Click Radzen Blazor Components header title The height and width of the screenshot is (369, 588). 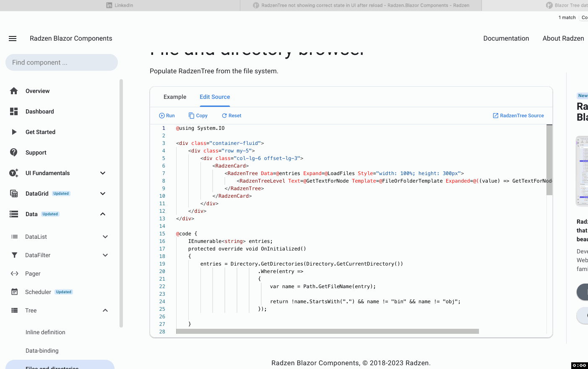click(71, 39)
